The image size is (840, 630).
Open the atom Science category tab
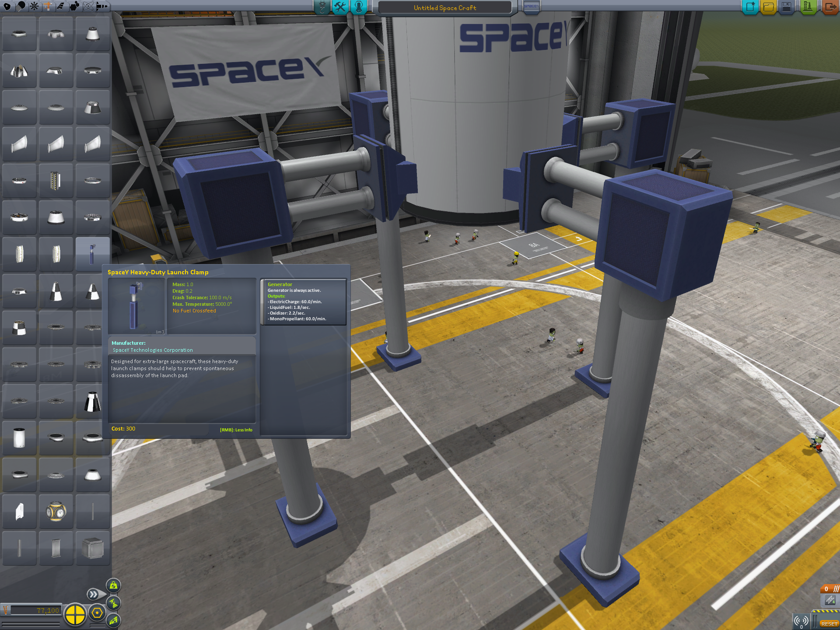[88, 6]
